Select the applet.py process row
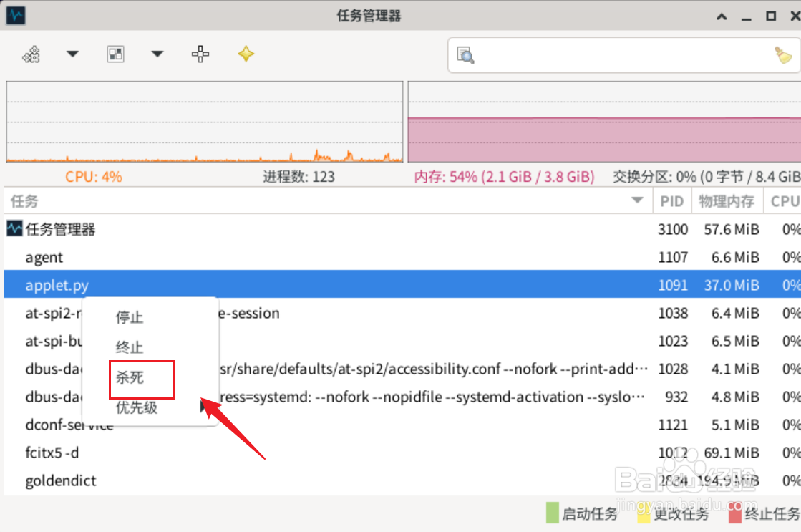 tap(402, 285)
